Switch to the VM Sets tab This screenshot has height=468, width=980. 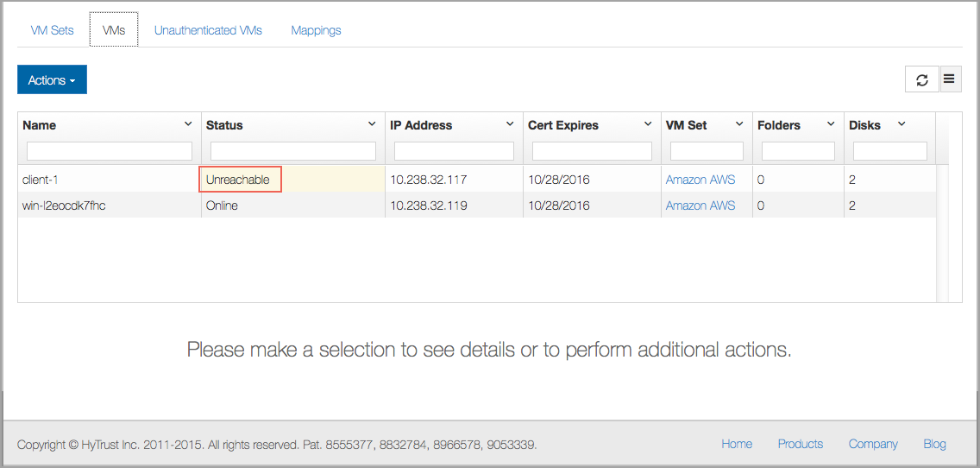pos(52,30)
